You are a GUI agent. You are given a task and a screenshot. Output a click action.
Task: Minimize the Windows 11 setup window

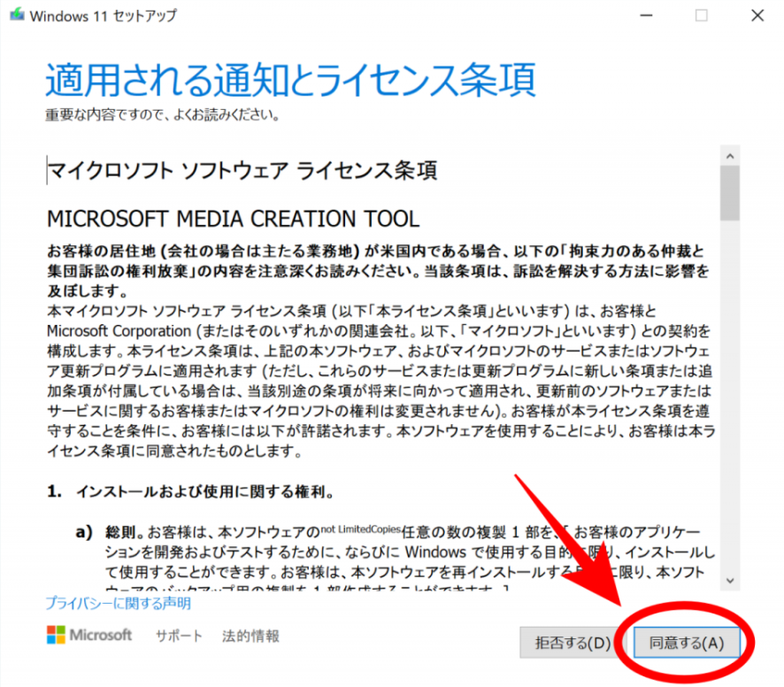pyautogui.click(x=646, y=16)
